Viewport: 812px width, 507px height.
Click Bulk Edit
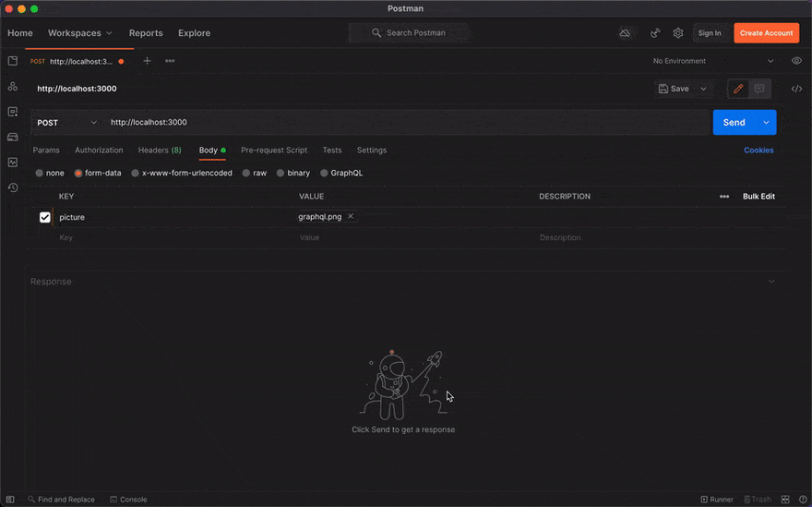[758, 197]
